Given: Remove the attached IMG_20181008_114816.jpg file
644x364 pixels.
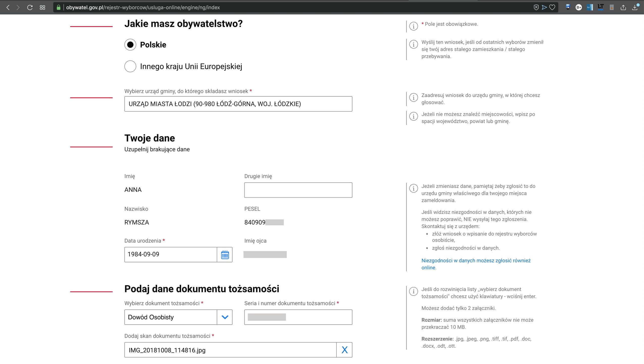Looking at the screenshot, I should point(344,350).
